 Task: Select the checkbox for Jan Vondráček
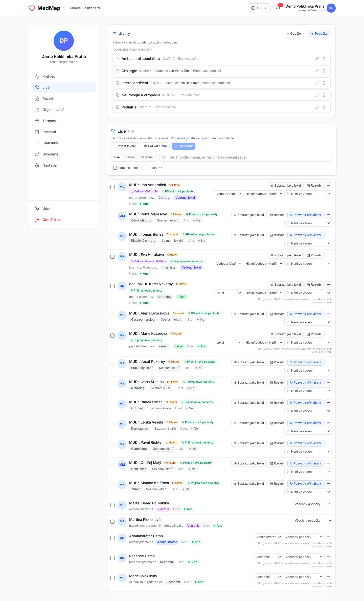112,187
